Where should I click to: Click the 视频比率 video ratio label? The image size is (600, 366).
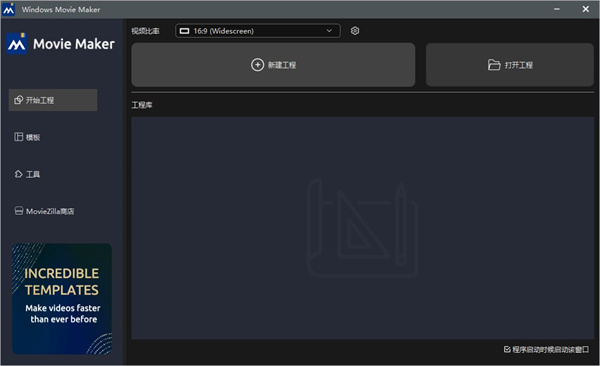pyautogui.click(x=145, y=31)
